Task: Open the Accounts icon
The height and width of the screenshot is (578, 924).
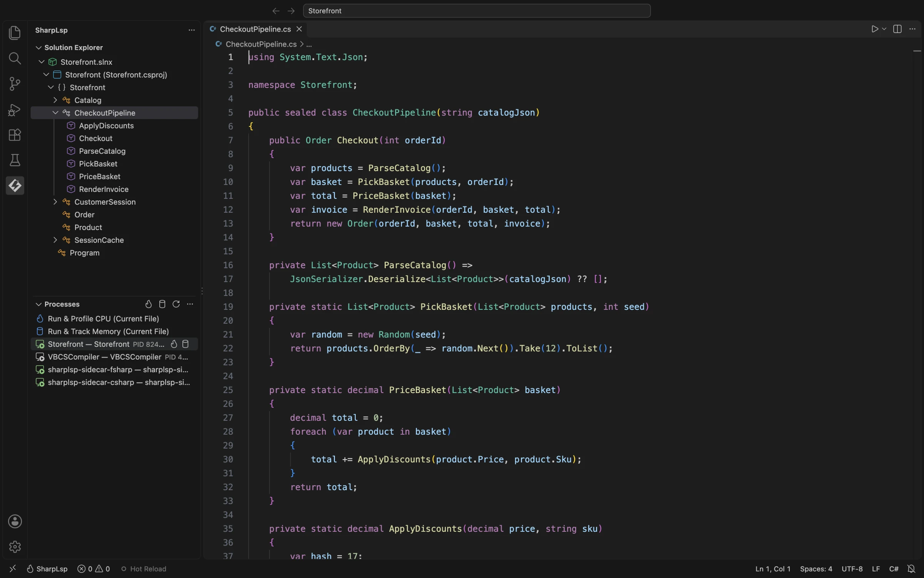Action: 15,521
